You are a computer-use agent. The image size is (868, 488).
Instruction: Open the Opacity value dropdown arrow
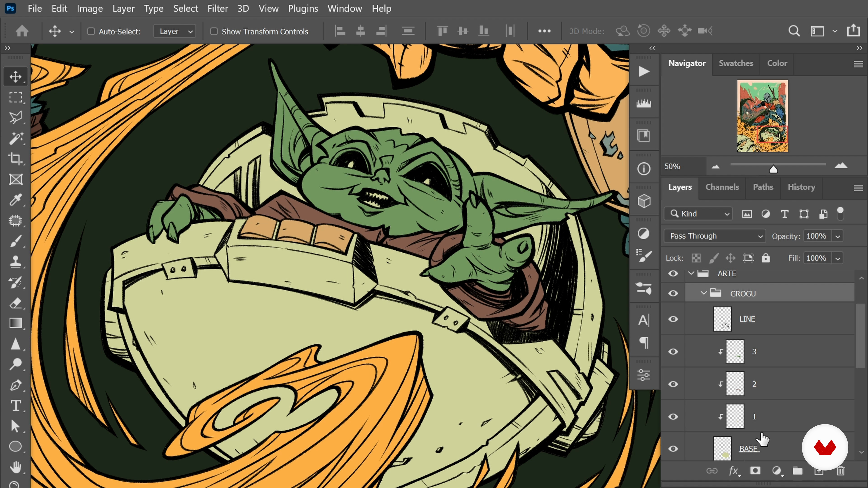[x=838, y=236]
